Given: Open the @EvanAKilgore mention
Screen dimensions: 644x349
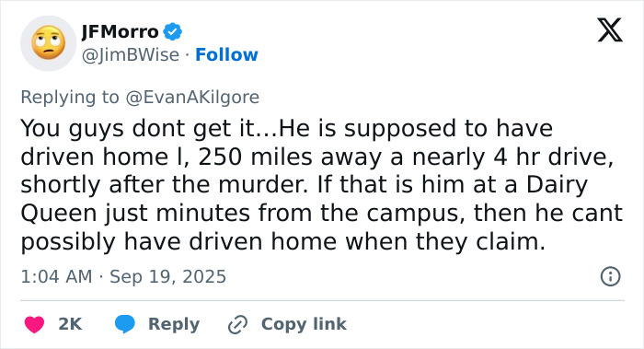Looking at the screenshot, I should tap(192, 98).
